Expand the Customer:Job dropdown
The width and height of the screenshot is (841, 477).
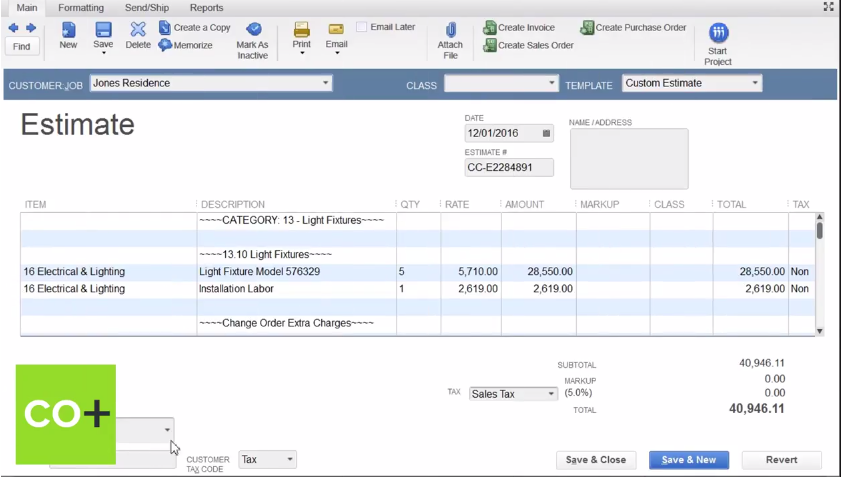point(325,84)
